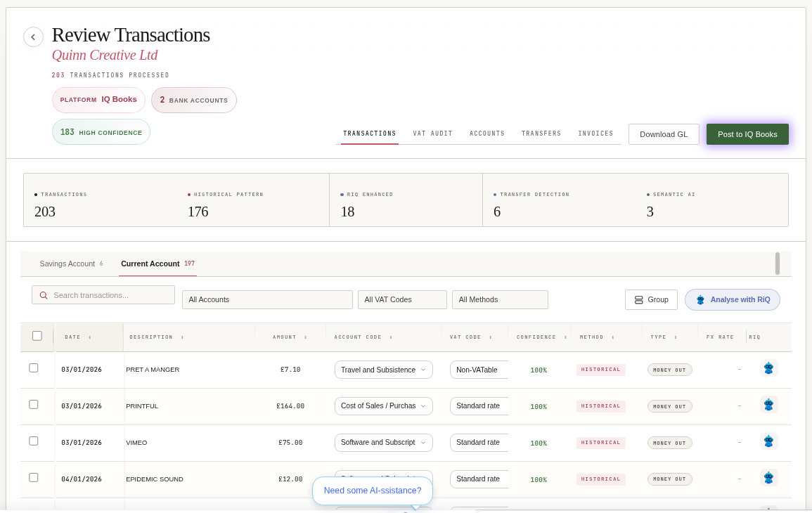Click the 183 High Confidence pill
812x513 pixels.
tap(101, 132)
